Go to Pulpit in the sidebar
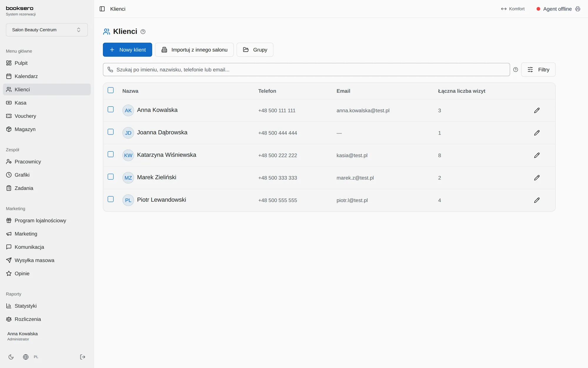 (47, 63)
